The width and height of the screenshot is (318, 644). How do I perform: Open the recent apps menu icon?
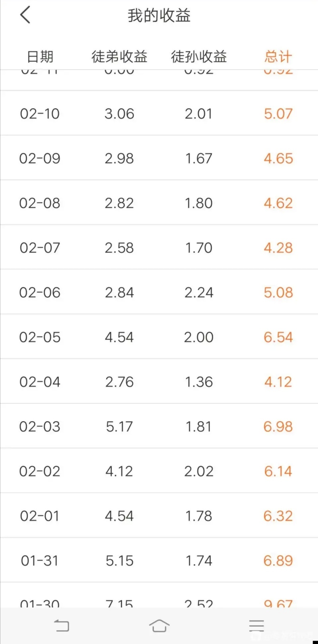[257, 625]
